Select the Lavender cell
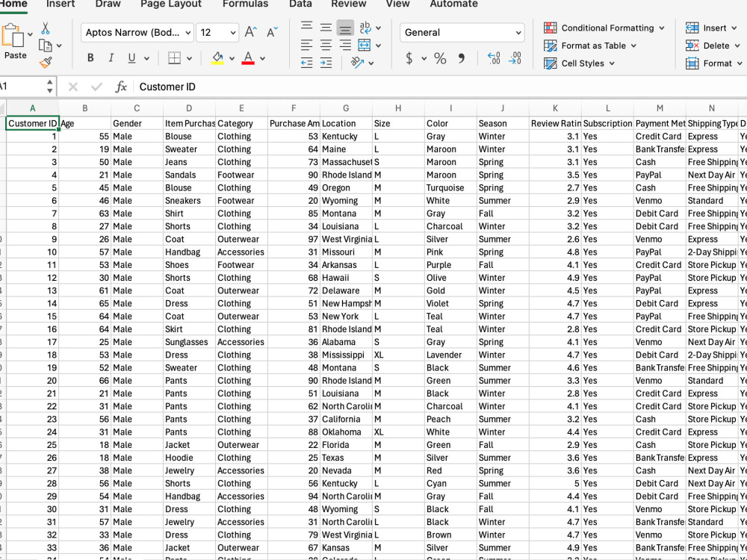 [450, 355]
